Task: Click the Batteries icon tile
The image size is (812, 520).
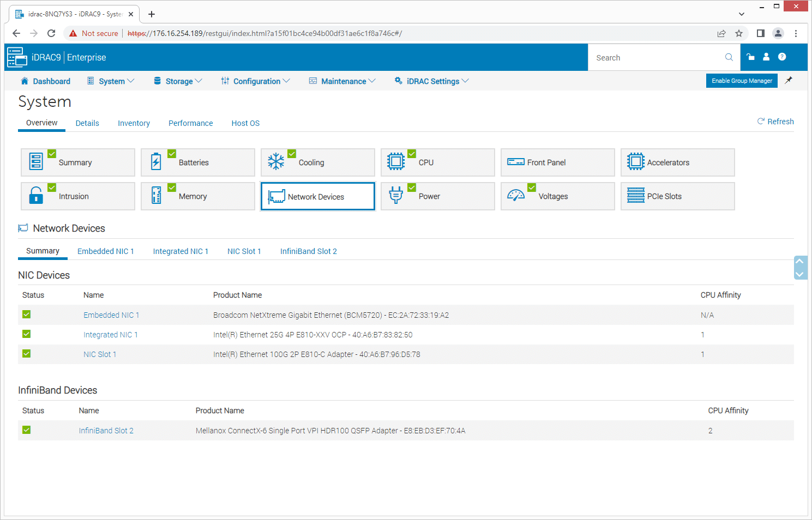Action: [157, 161]
